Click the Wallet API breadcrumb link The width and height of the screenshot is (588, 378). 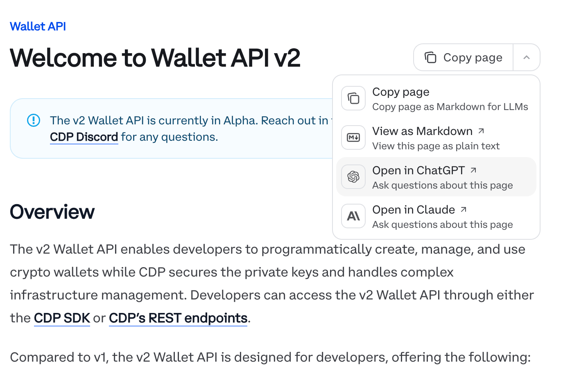point(38,26)
